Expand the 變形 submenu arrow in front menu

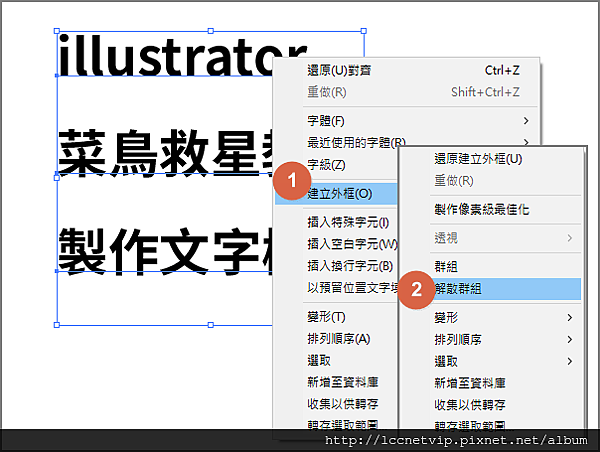[x=570, y=318]
